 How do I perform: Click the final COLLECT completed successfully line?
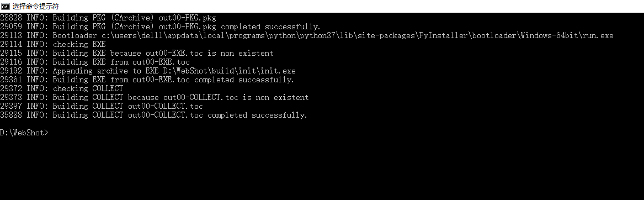point(153,115)
